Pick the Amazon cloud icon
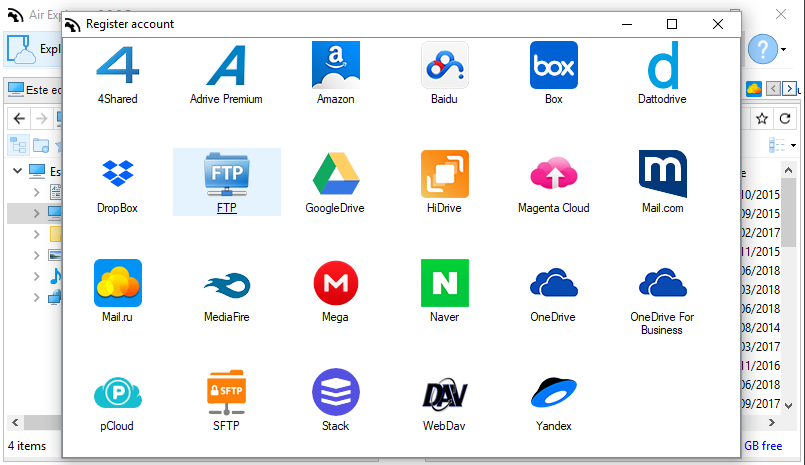805x465 pixels. 335,66
